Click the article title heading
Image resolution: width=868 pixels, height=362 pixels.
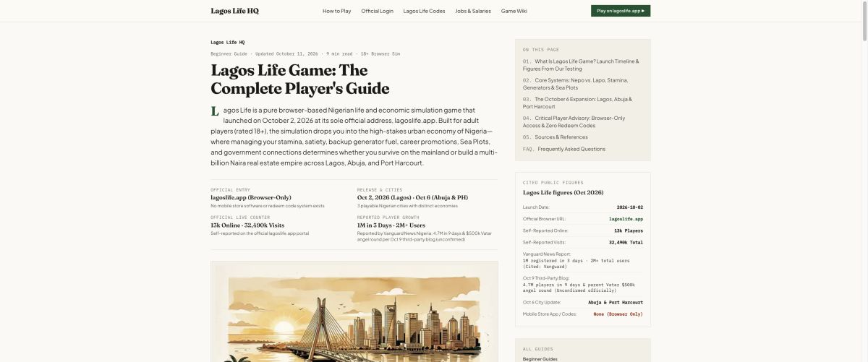pos(300,79)
